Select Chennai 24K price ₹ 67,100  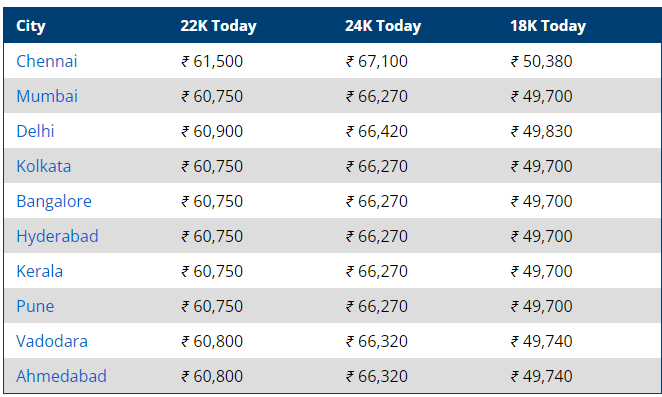pos(377,62)
